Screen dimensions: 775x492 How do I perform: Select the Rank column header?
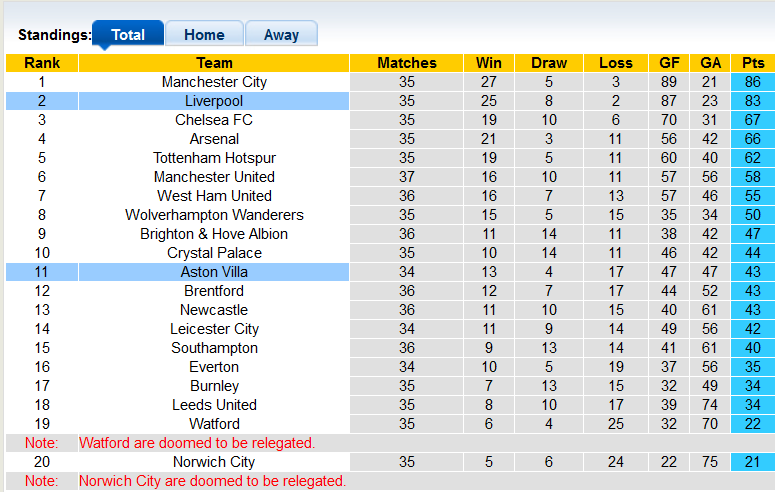(x=42, y=63)
